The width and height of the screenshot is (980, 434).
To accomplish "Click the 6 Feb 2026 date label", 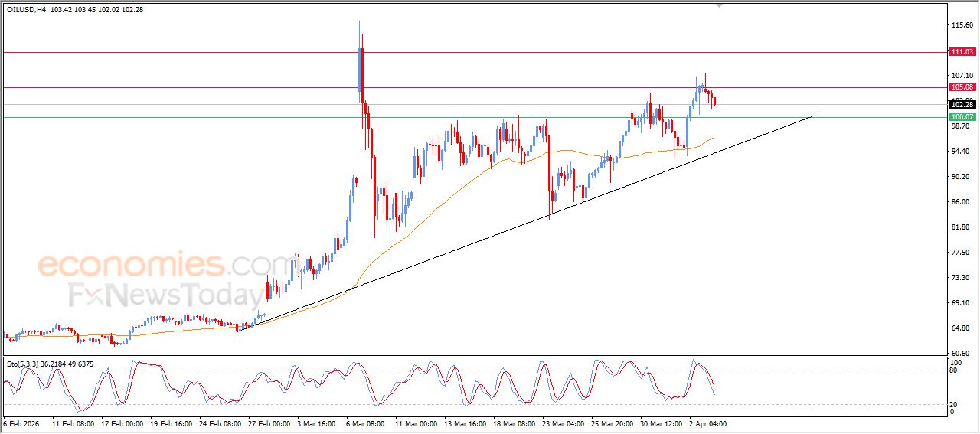I will click(x=24, y=423).
